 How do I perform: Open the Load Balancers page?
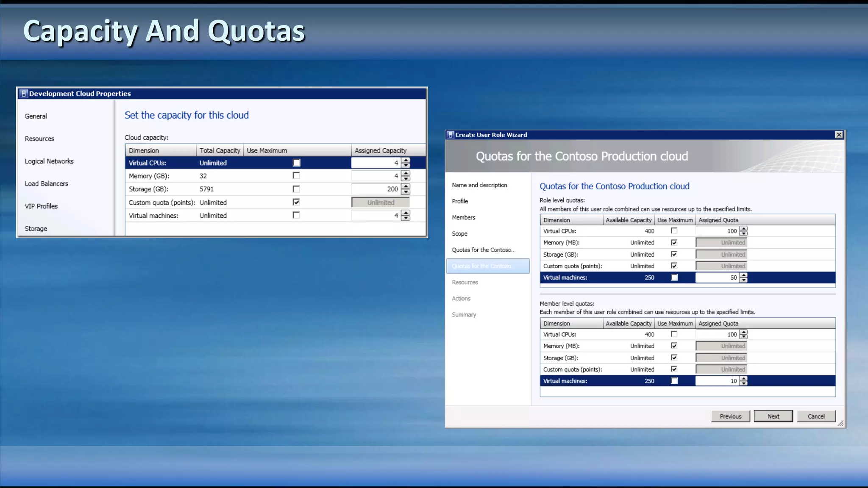click(x=47, y=183)
